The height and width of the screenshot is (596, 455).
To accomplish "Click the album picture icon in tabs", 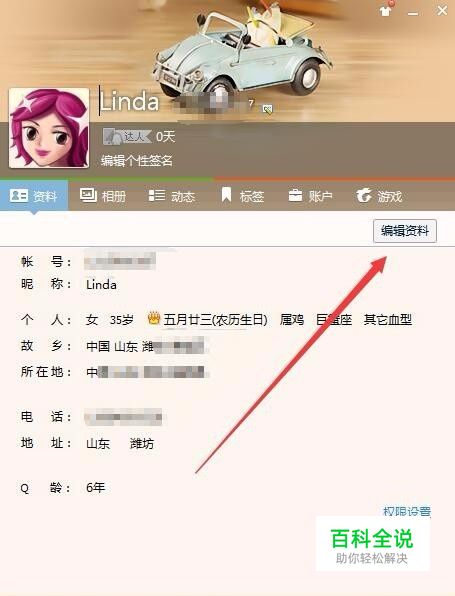I will [x=89, y=195].
